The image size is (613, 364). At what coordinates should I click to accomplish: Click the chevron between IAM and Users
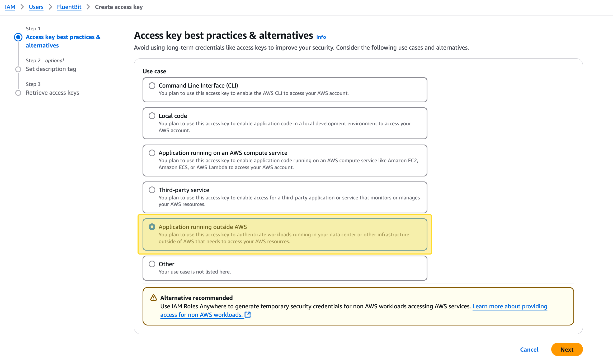click(x=22, y=7)
